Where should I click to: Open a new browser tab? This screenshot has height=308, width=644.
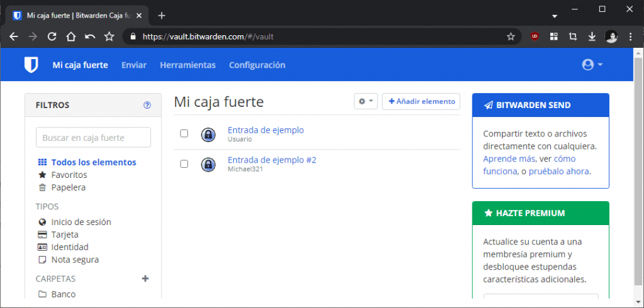pyautogui.click(x=162, y=16)
